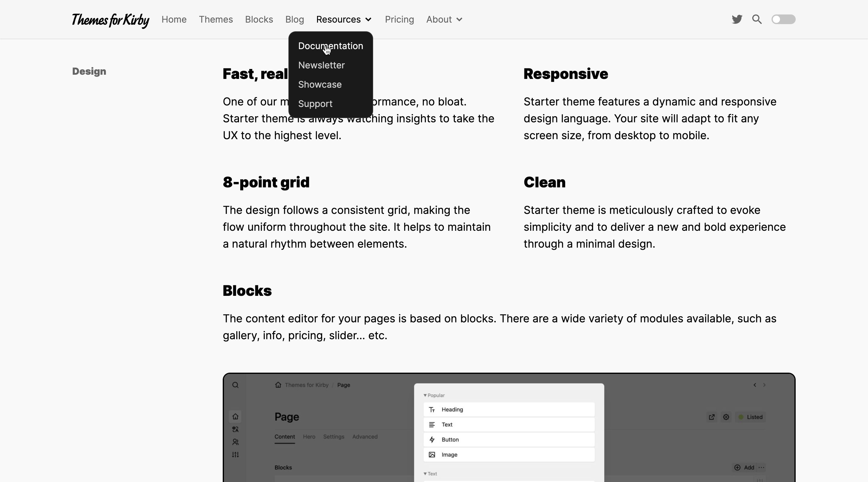The width and height of the screenshot is (868, 482).
Task: Click the Themes navigation link
Action: [x=215, y=19]
